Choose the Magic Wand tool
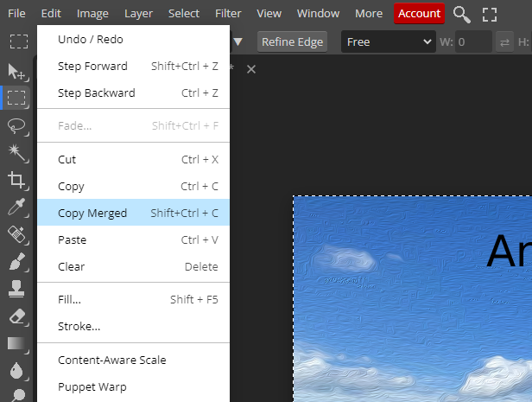Viewport: 532px width, 402px height. 16,152
